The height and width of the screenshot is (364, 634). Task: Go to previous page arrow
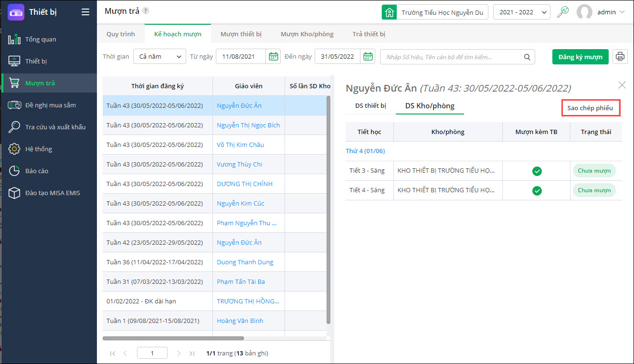coord(125,354)
